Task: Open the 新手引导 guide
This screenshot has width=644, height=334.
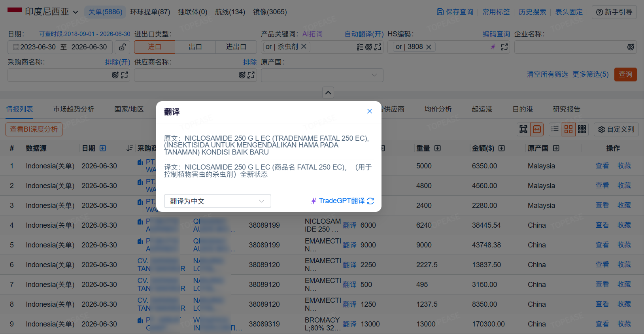Action: pyautogui.click(x=614, y=12)
